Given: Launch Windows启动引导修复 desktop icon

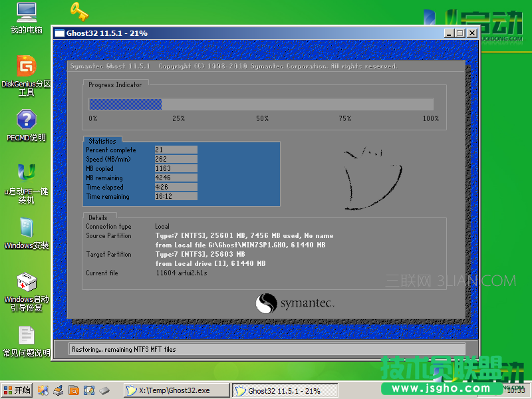Looking at the screenshot, I should pyautogui.click(x=27, y=292).
